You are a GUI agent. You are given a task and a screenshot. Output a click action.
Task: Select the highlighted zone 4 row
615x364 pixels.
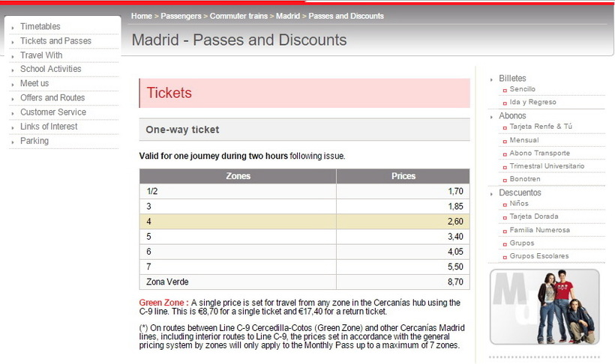[x=304, y=222]
